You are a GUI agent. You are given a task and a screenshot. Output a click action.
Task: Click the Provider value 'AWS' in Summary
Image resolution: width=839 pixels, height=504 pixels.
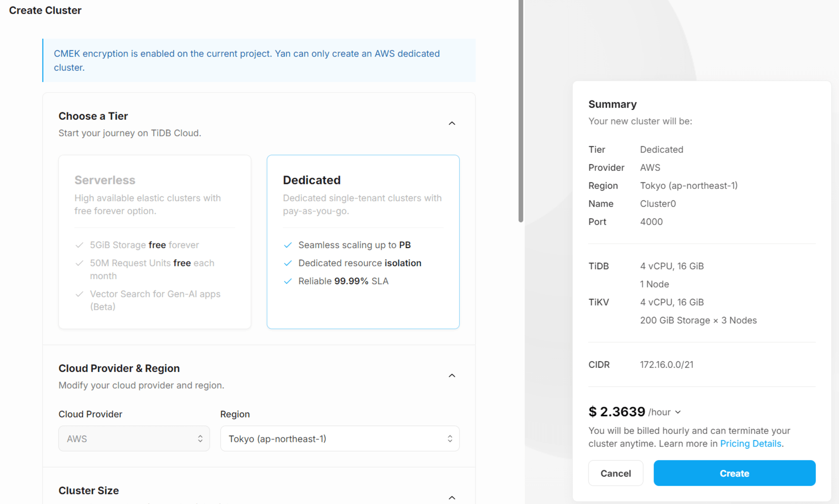coord(650,168)
